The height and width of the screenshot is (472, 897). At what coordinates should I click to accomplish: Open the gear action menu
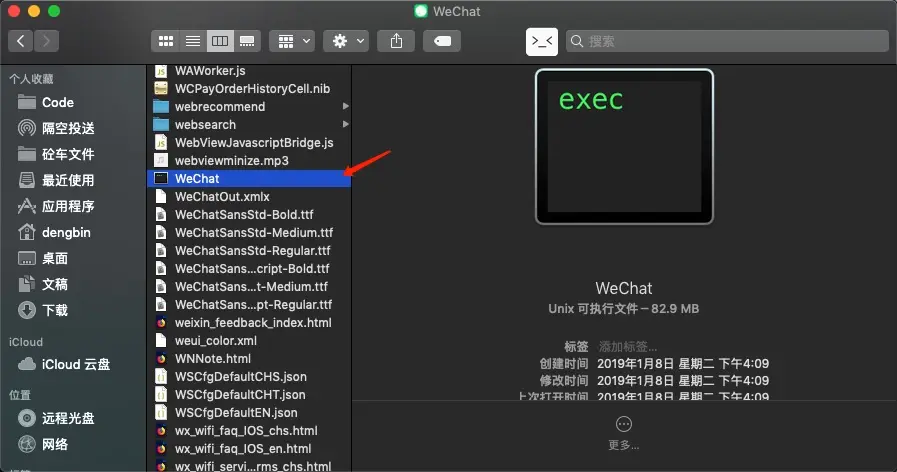click(346, 41)
